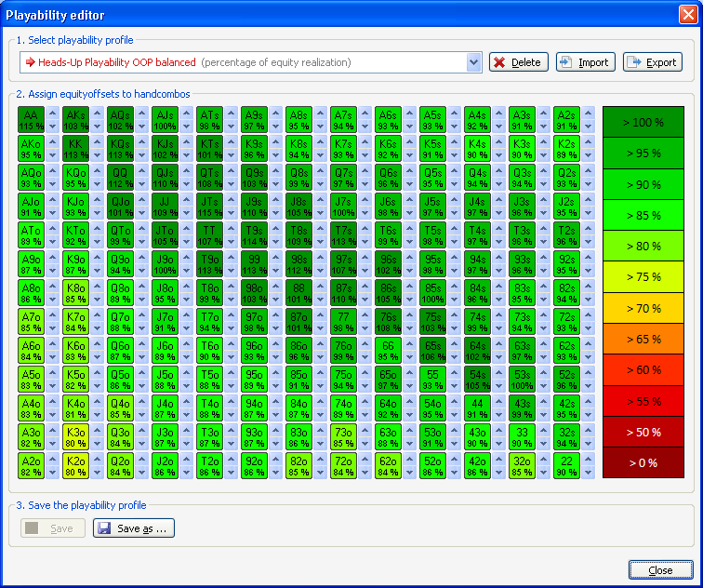703x588 pixels.
Task: Increase 32s equity with up arrow
Action: [x=589, y=430]
